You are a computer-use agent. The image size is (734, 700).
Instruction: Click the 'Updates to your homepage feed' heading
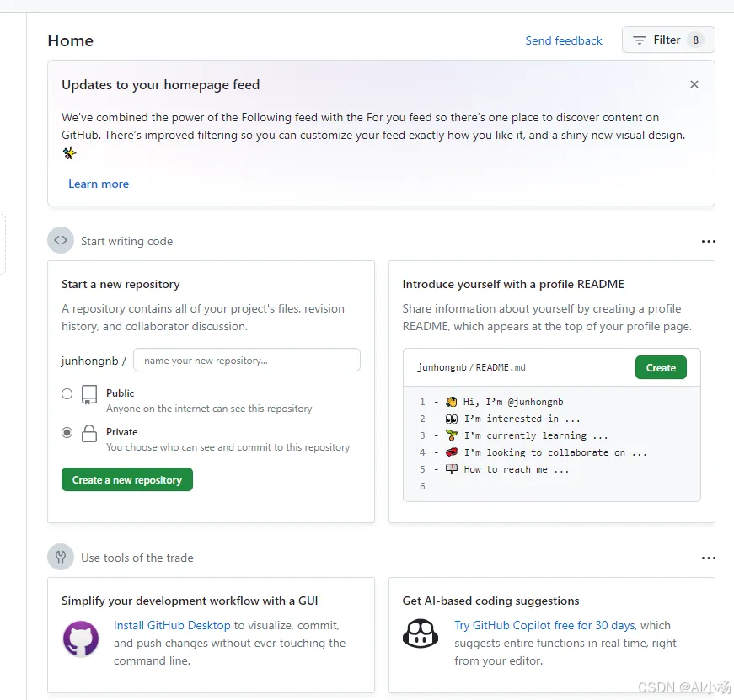(x=161, y=85)
